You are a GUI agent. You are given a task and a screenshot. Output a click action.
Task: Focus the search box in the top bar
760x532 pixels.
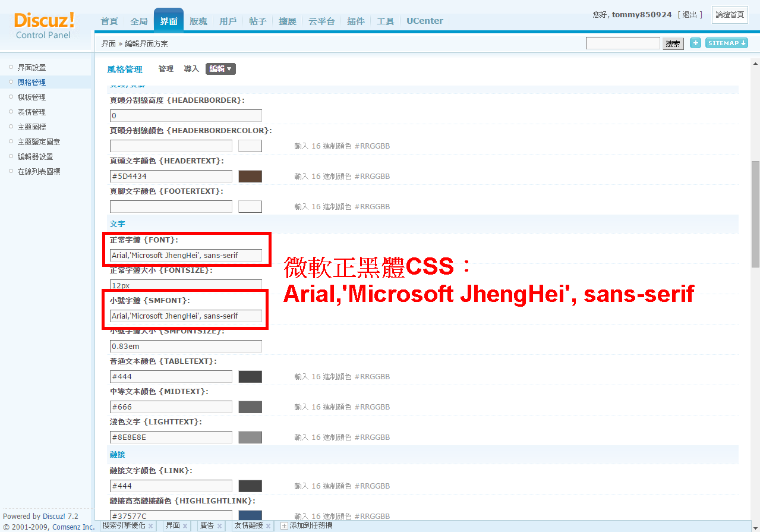(623, 43)
